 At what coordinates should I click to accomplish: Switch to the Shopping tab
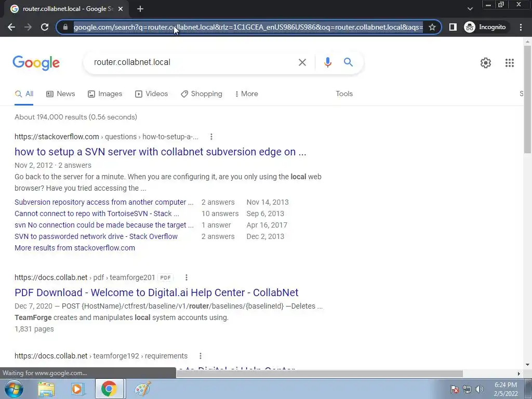coord(202,94)
